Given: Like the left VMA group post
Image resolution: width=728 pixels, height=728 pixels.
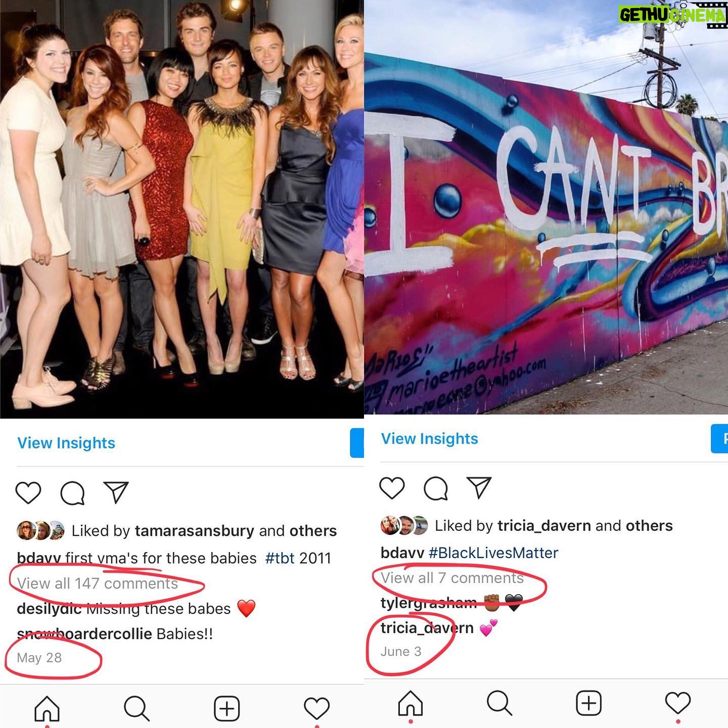Looking at the screenshot, I should point(28,492).
